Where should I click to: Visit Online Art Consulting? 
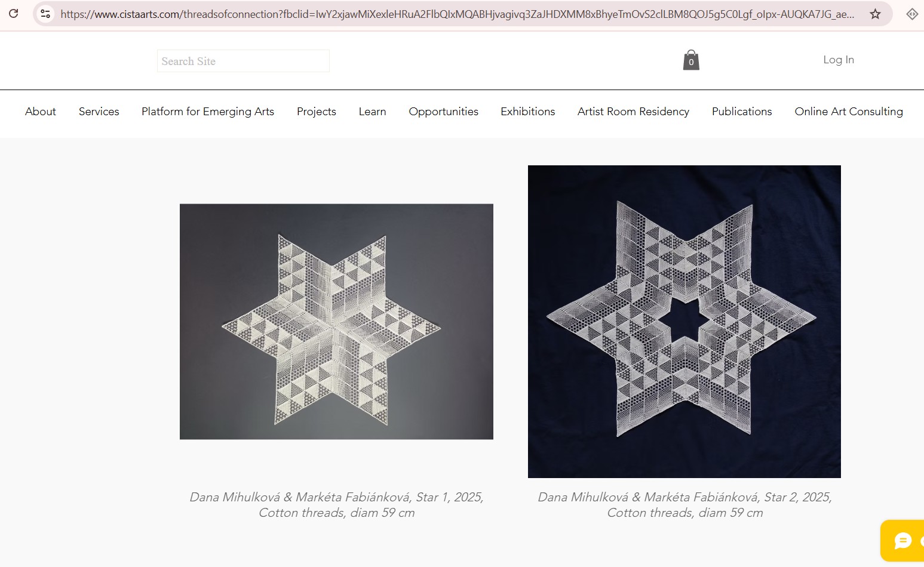coord(848,112)
